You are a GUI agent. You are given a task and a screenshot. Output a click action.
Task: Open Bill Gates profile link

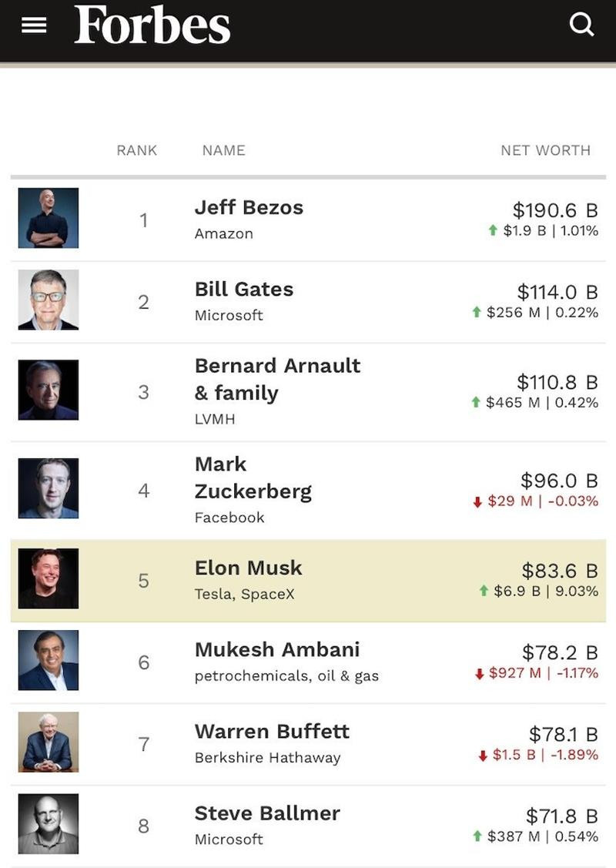pos(244,290)
